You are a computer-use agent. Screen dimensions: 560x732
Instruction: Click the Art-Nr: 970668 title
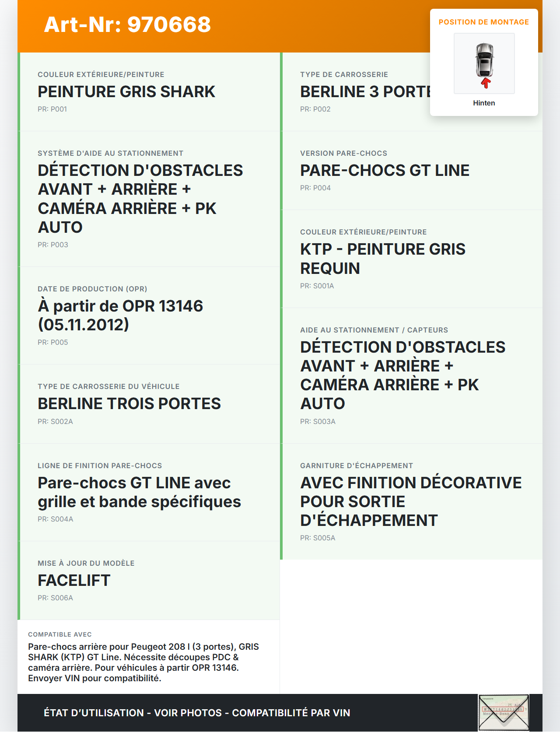click(127, 25)
